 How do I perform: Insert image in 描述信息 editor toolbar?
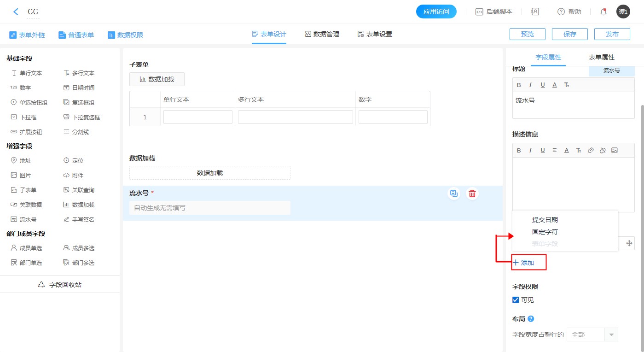point(615,150)
